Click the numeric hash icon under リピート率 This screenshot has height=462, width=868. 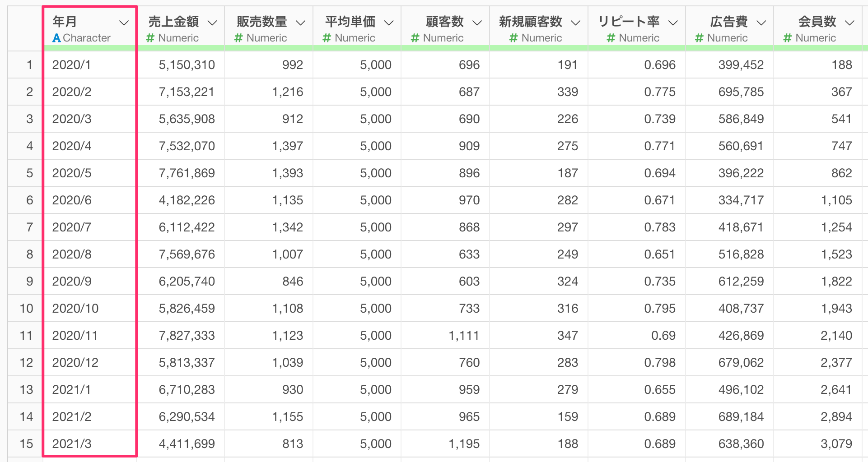[611, 38]
